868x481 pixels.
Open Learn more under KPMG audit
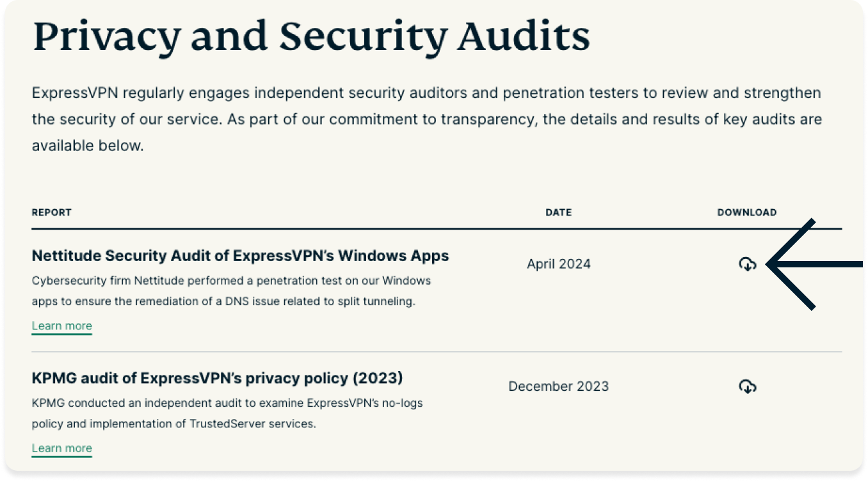click(62, 448)
